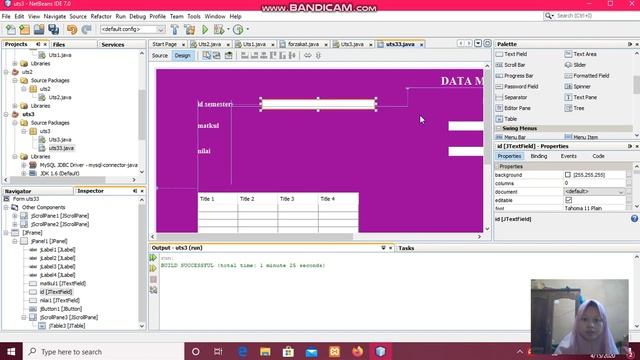Click the Redo toolbar icon

[86, 29]
